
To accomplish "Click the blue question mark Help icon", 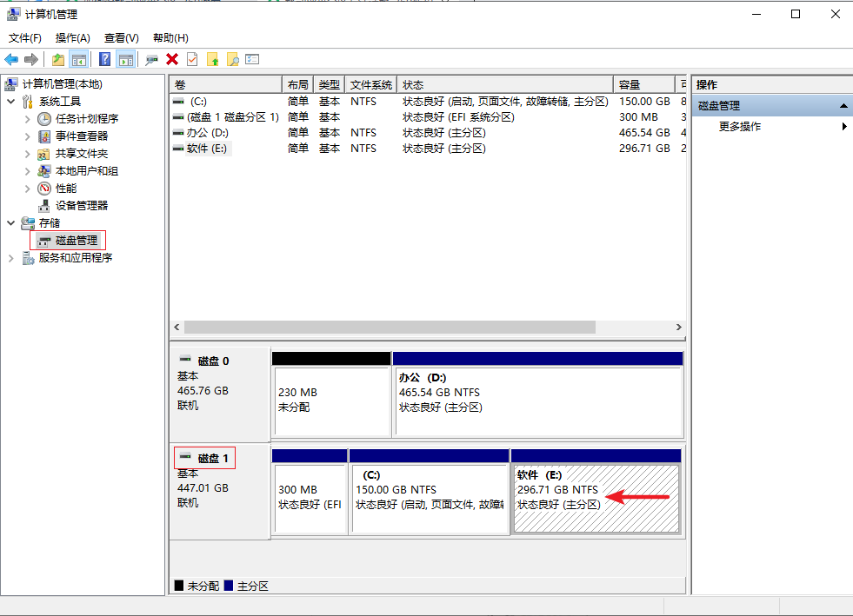I will [105, 59].
